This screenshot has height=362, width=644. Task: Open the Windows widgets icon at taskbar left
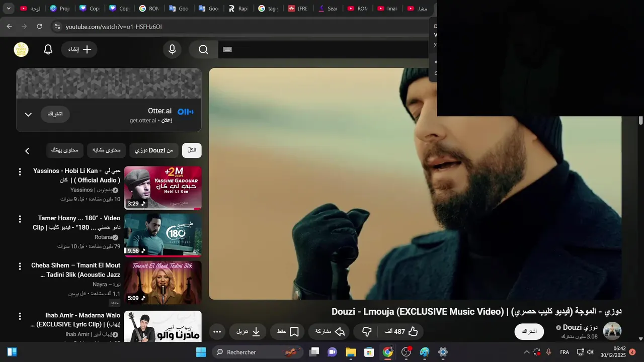tap(12, 352)
